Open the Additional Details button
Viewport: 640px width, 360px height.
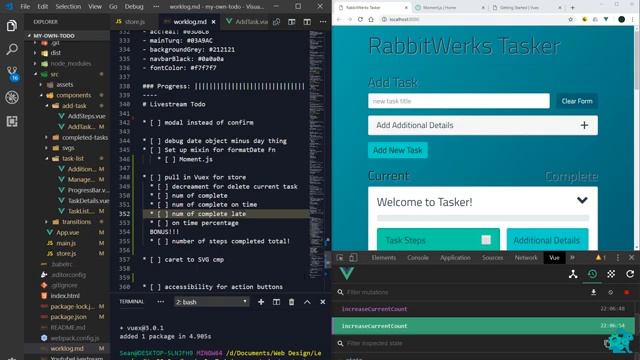click(547, 240)
